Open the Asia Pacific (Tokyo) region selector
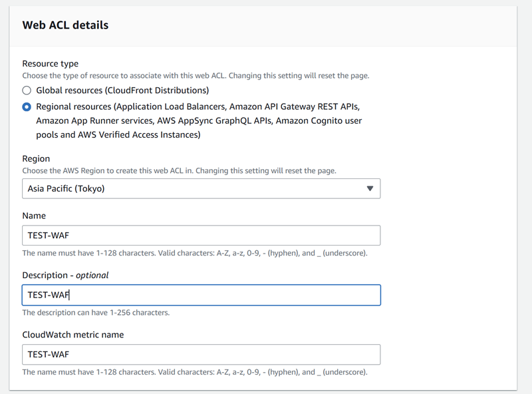The height and width of the screenshot is (394, 532). (x=201, y=188)
